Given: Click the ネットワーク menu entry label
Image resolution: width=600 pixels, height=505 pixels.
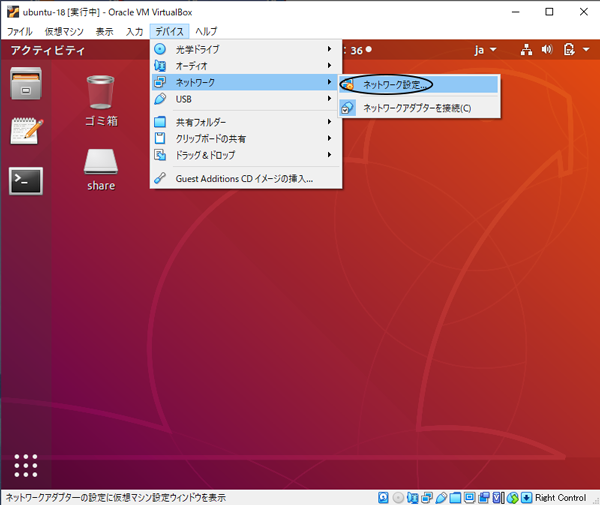Looking at the screenshot, I should point(195,82).
